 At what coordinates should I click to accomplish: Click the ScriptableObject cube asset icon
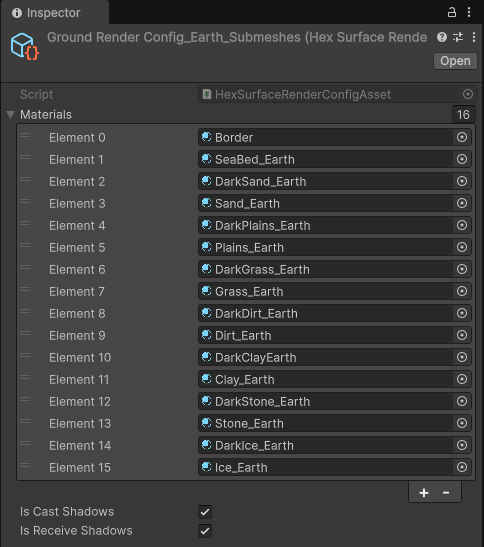(24, 46)
